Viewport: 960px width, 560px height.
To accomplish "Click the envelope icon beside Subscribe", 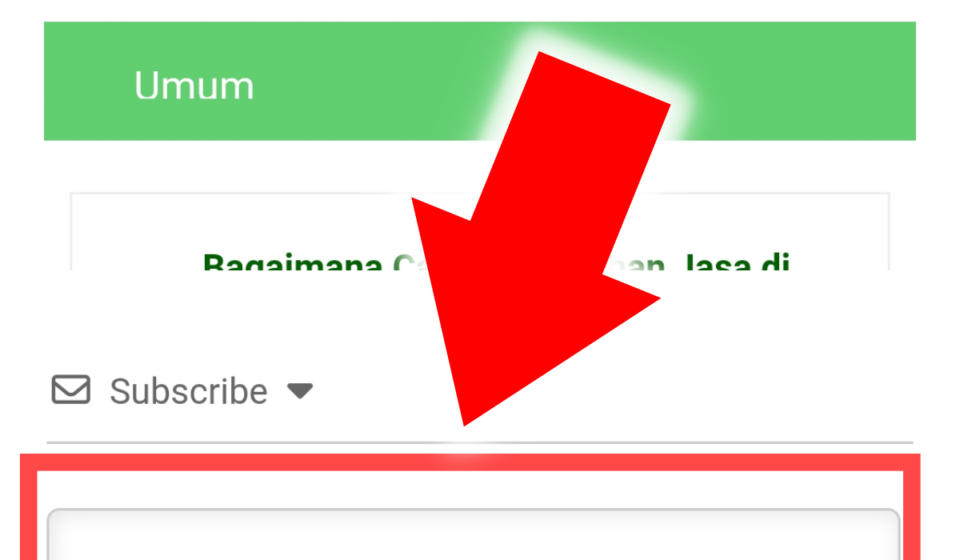I will coord(71,390).
